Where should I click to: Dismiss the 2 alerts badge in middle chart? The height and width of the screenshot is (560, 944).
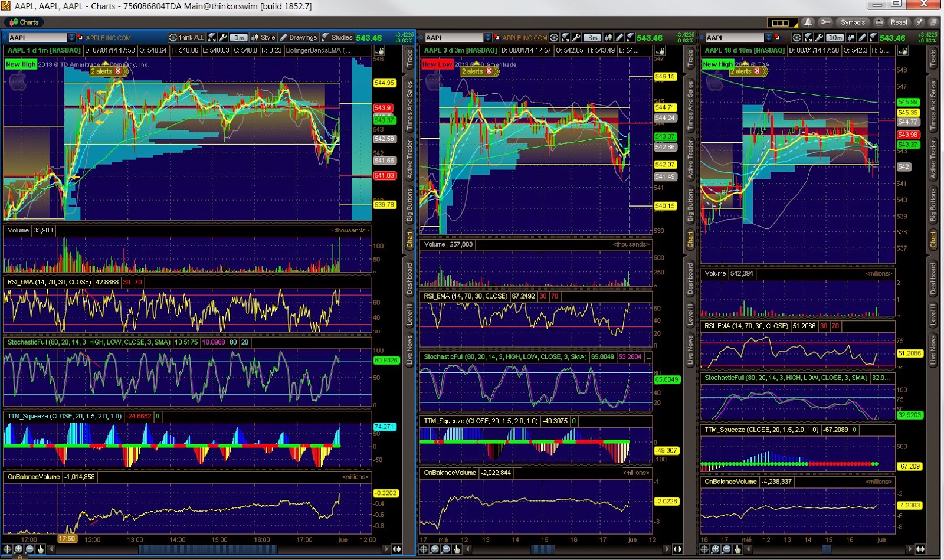489,71
